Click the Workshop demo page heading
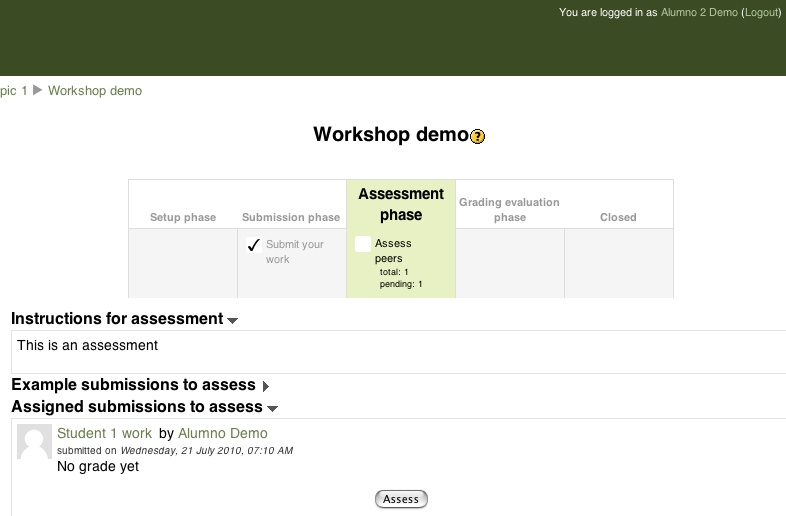 point(391,134)
